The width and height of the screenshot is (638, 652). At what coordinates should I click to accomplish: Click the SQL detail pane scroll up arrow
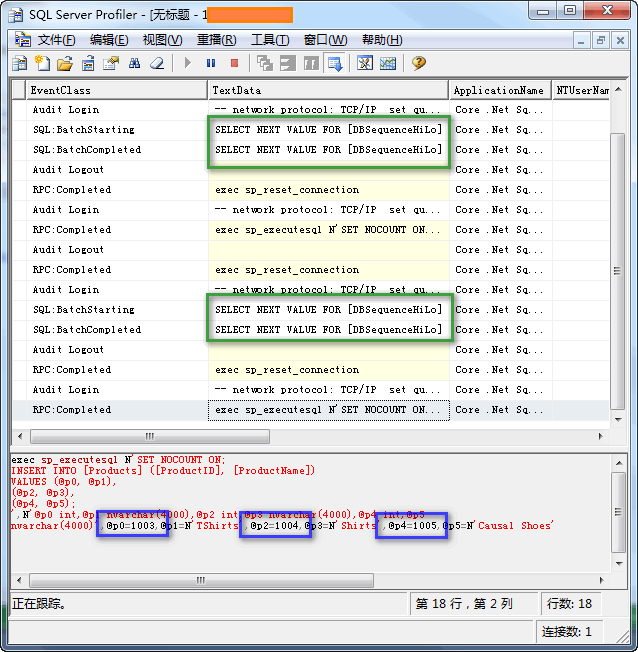(619, 463)
